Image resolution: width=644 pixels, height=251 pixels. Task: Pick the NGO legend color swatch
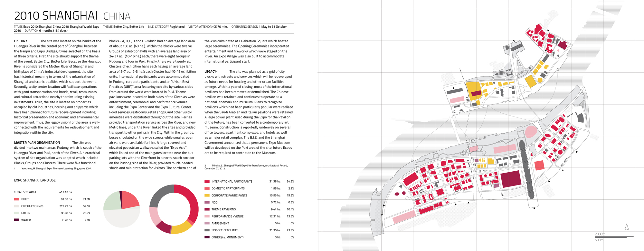click(x=207, y=203)
